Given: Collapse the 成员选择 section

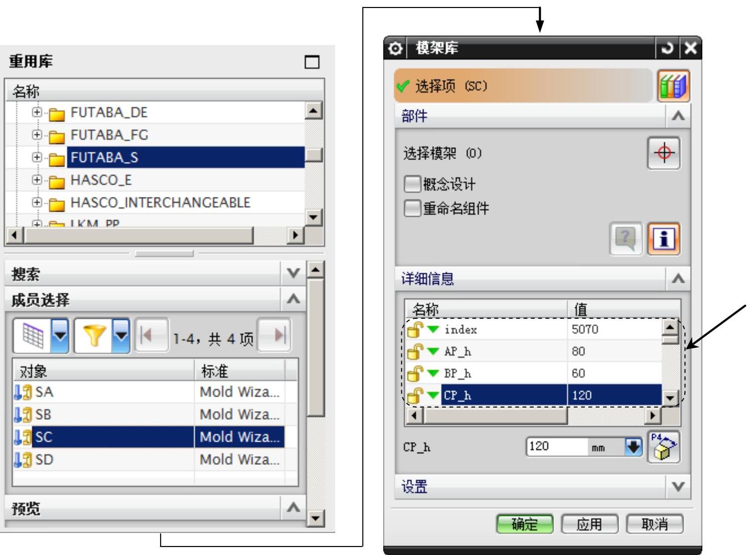Looking at the screenshot, I should tap(293, 299).
